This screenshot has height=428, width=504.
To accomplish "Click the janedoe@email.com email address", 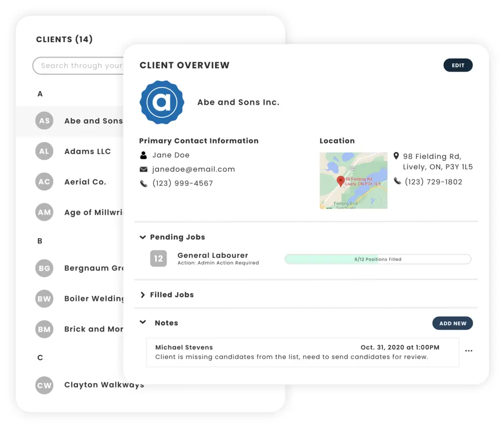I will (x=194, y=169).
